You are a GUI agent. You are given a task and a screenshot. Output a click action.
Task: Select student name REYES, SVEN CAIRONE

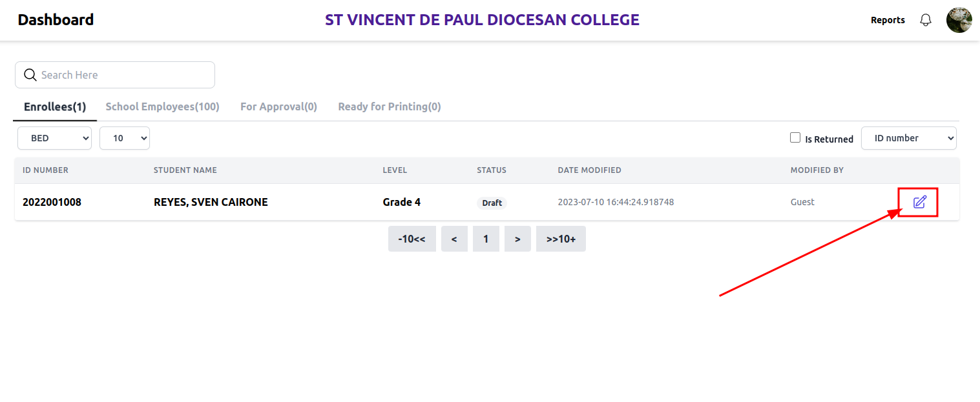[211, 202]
